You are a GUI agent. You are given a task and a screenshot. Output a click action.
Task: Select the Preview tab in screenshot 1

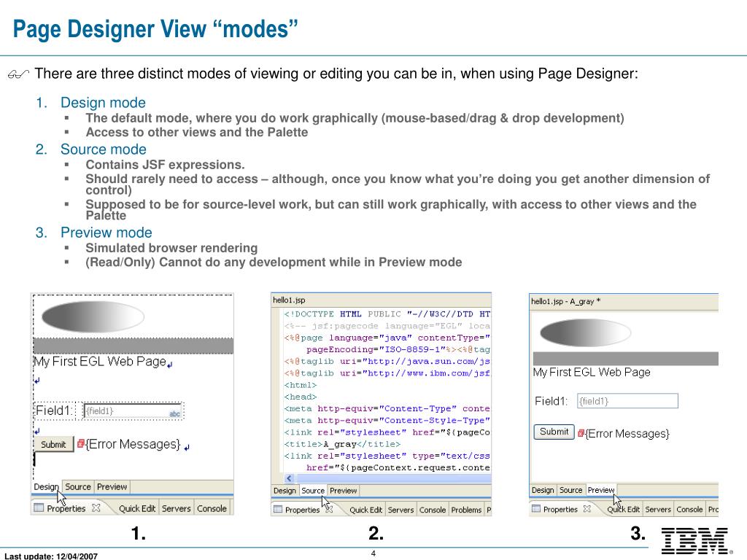[112, 486]
